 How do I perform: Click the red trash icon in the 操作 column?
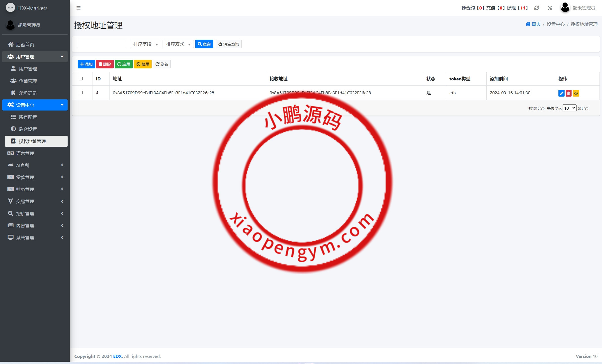(568, 93)
